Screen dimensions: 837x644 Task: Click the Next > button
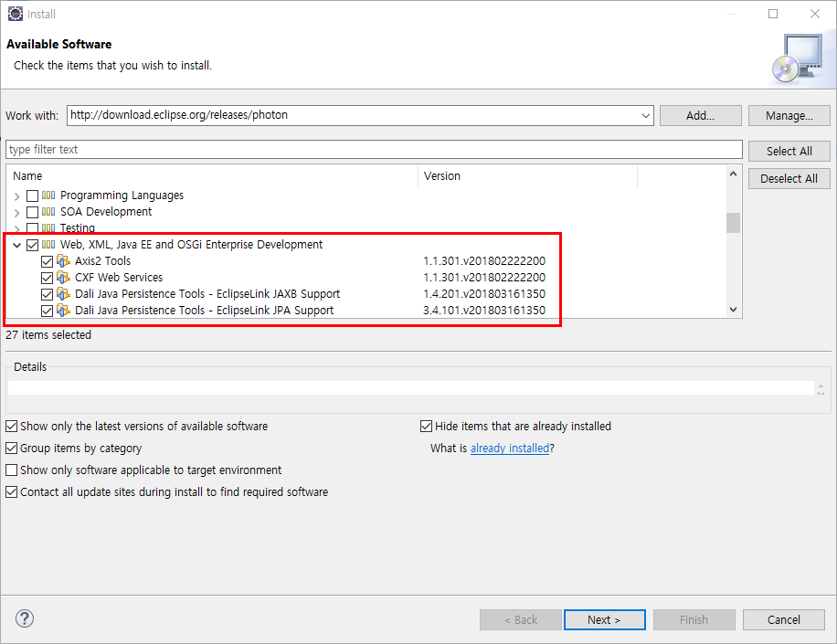tap(604, 619)
